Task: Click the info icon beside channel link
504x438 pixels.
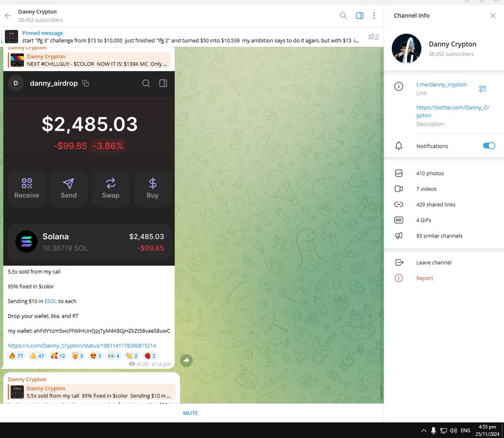Action: click(399, 86)
